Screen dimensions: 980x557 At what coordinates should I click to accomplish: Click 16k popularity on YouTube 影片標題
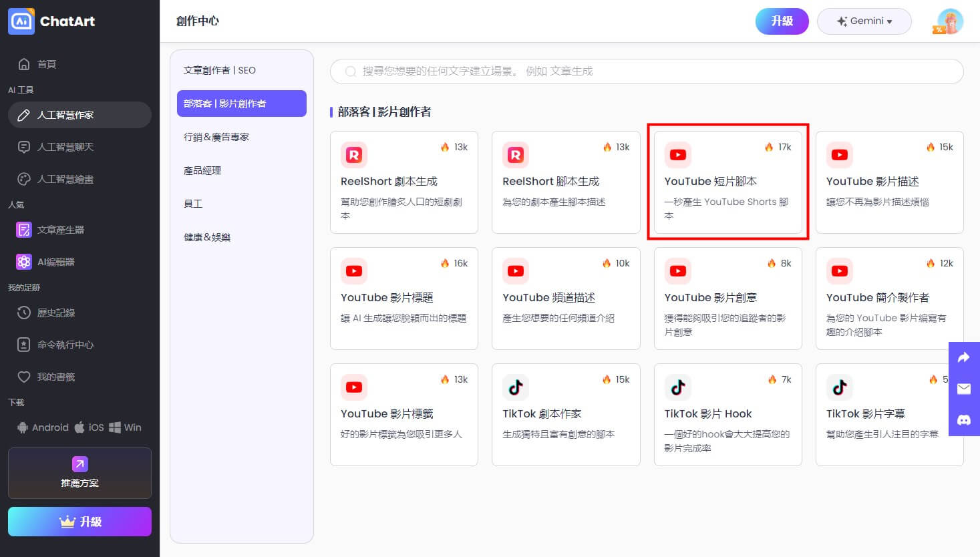tap(454, 263)
